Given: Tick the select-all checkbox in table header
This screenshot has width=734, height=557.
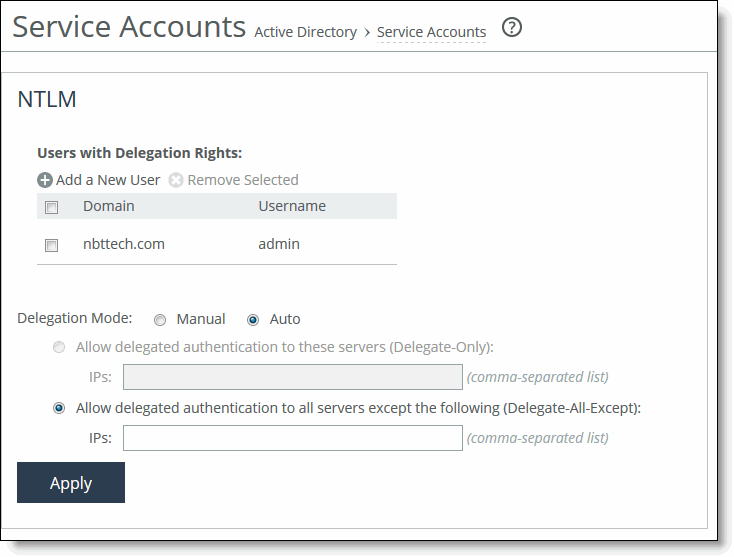Looking at the screenshot, I should pos(52,207).
